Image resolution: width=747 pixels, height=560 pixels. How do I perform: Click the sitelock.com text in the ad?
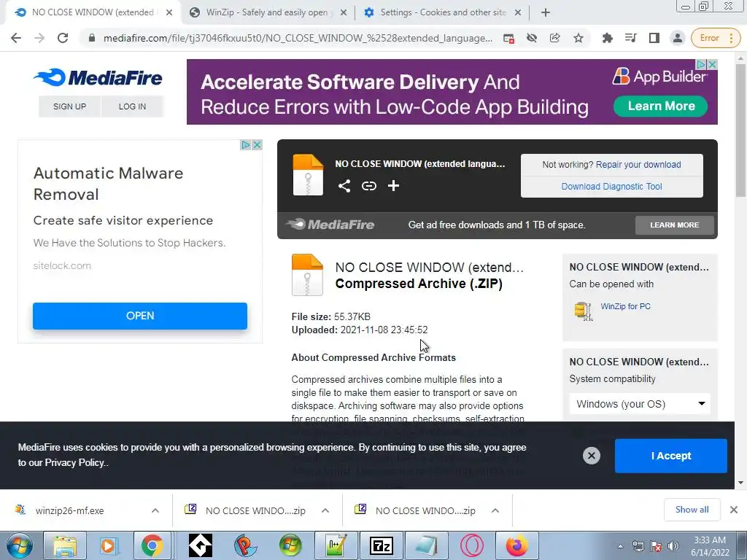click(x=62, y=265)
